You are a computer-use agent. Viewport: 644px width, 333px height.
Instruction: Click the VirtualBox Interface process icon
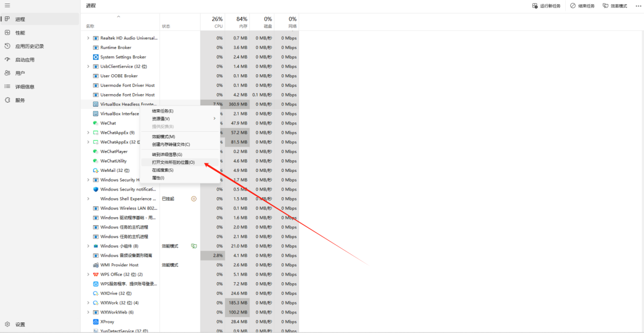pos(95,114)
